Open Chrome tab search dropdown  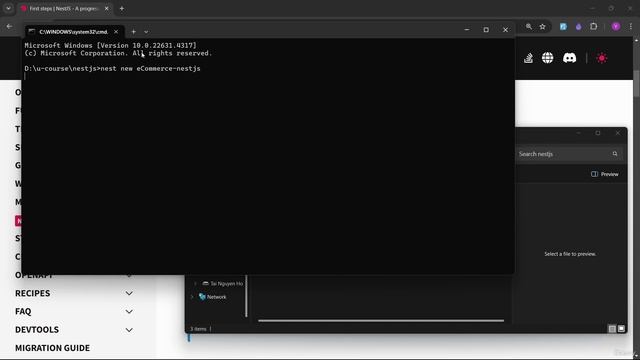pos(8,8)
